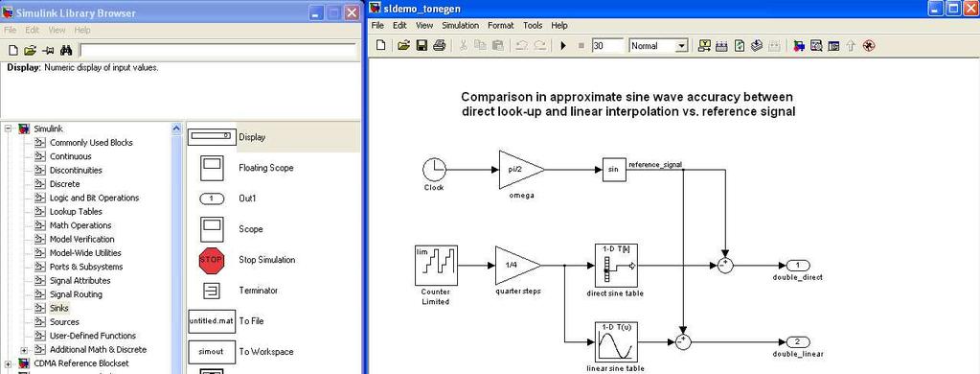
Task: Select Sources library in tree
Action: click(64, 321)
